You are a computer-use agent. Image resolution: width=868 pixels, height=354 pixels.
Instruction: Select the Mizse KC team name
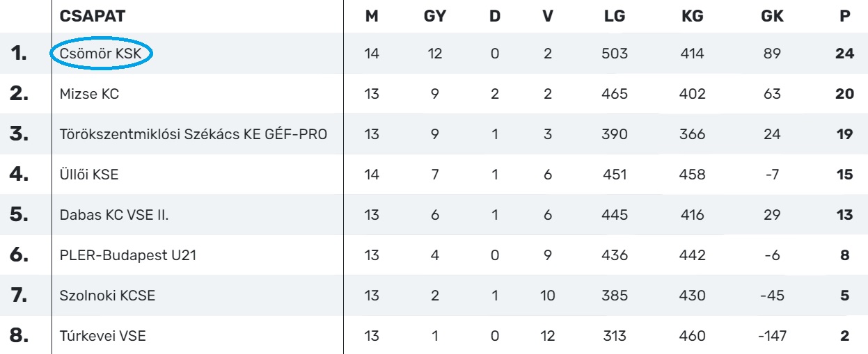(x=89, y=94)
